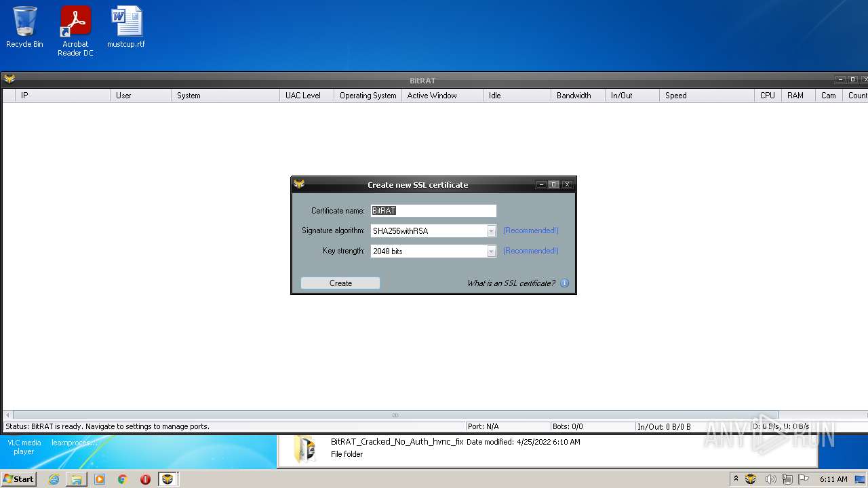The height and width of the screenshot is (488, 868).
Task: Sort by the Active Window column header
Action: [442, 96]
